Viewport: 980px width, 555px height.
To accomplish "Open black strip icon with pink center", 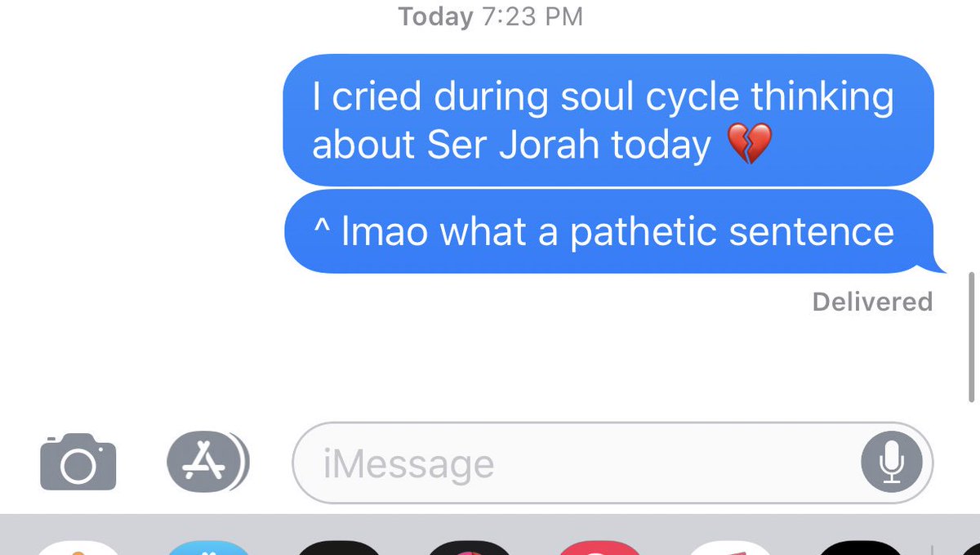I will [x=469, y=548].
